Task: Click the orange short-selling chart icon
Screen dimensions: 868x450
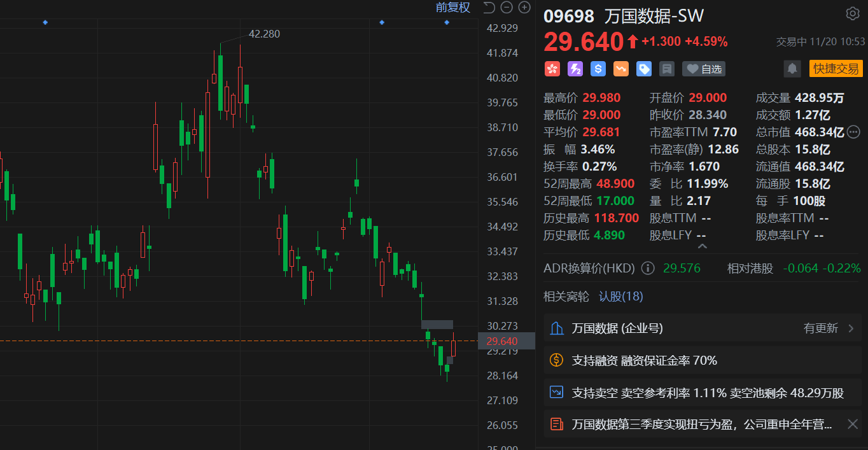Action: point(620,69)
